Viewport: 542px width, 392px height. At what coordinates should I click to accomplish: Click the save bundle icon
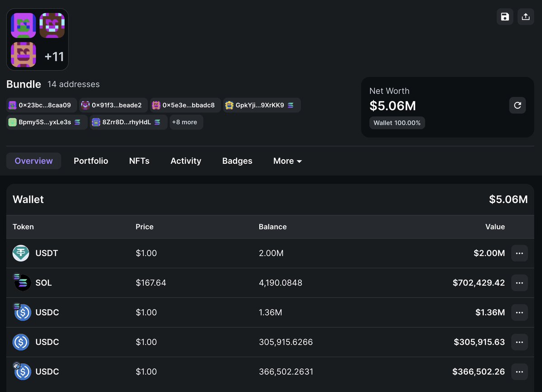505,17
